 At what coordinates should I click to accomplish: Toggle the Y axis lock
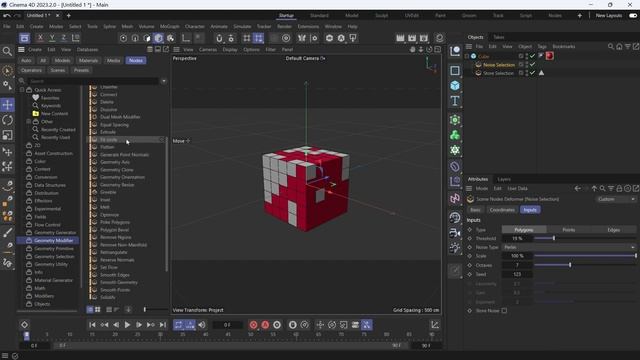52,38
